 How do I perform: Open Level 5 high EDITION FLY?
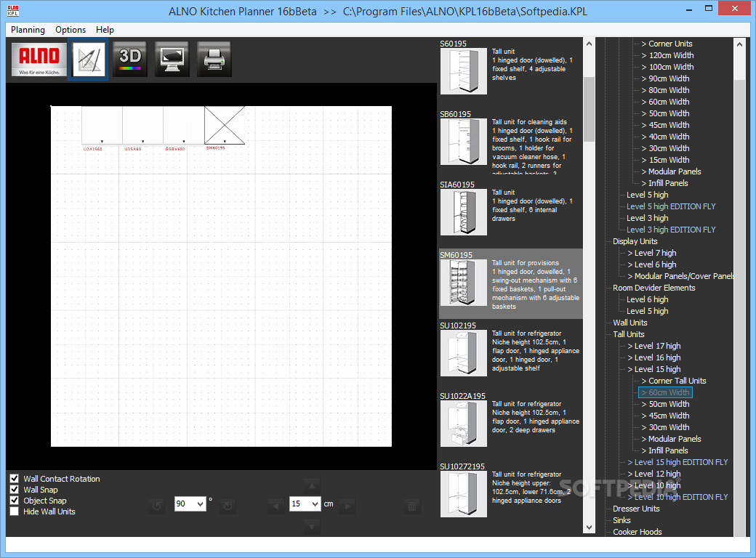click(671, 206)
